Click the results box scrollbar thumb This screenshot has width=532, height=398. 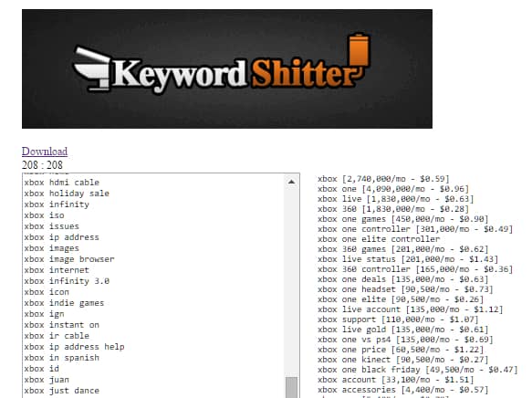click(291, 387)
